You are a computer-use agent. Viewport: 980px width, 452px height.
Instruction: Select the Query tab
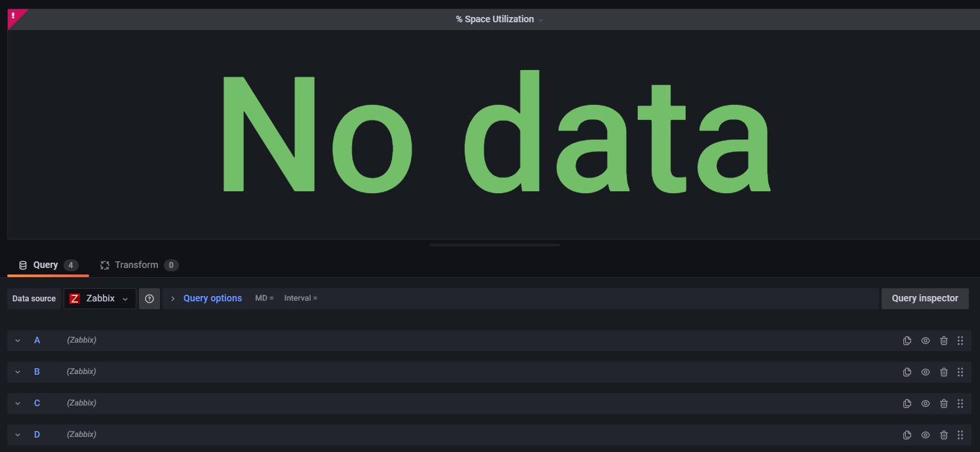pyautogui.click(x=45, y=265)
